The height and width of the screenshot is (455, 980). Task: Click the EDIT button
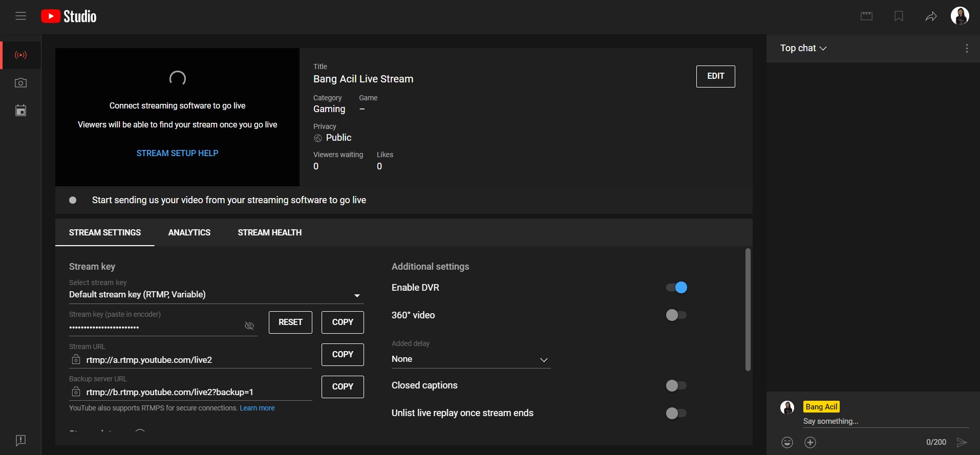[x=715, y=76]
